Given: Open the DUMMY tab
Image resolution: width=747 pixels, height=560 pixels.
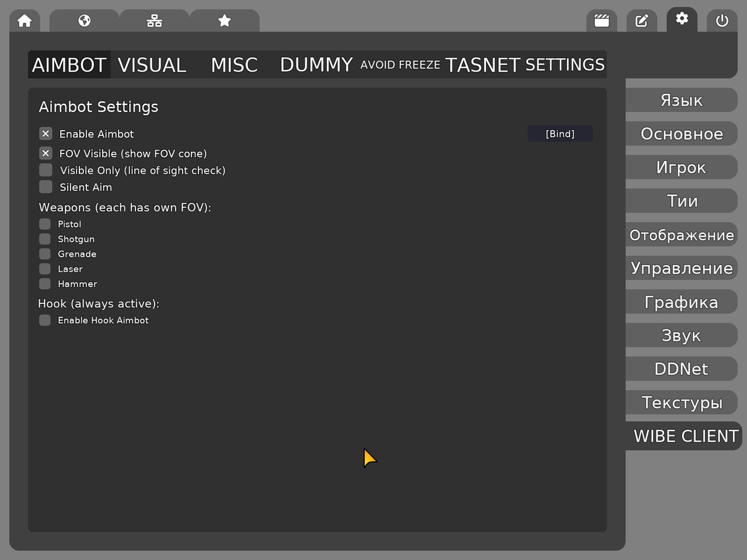Looking at the screenshot, I should tap(317, 65).
